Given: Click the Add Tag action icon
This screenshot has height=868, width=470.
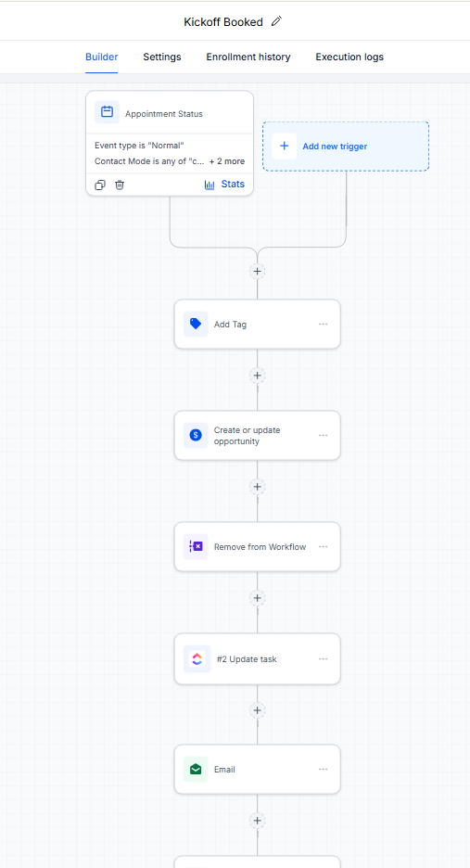Looking at the screenshot, I should (196, 324).
